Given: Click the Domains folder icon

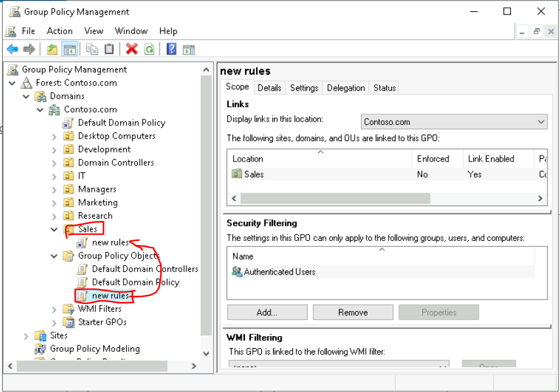Looking at the screenshot, I should tap(40, 96).
